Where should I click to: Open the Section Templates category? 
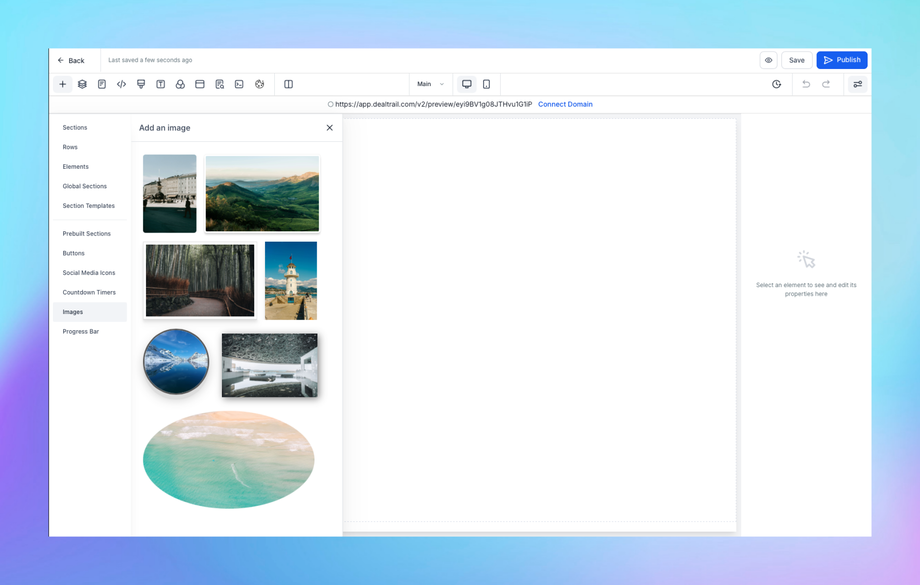(x=88, y=206)
